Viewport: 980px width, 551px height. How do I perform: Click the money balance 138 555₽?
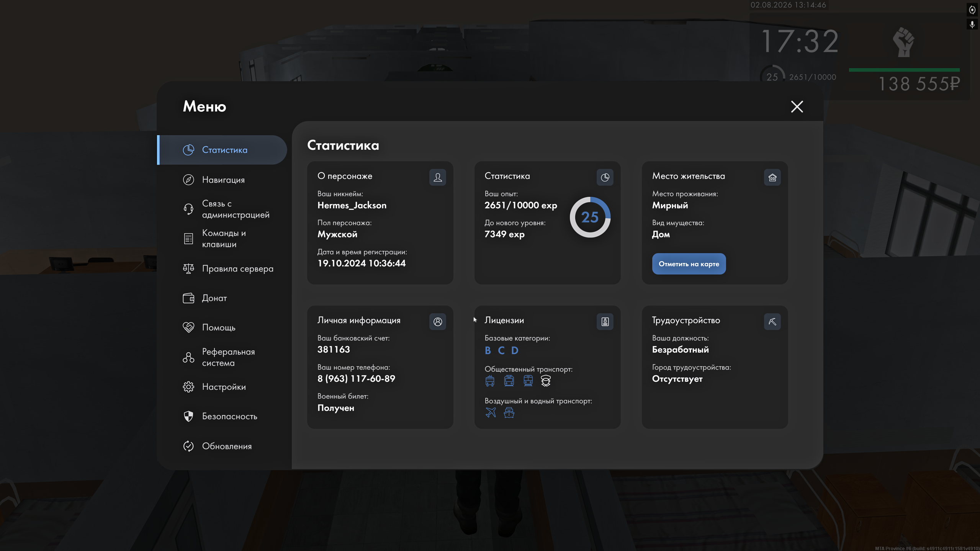(x=919, y=84)
